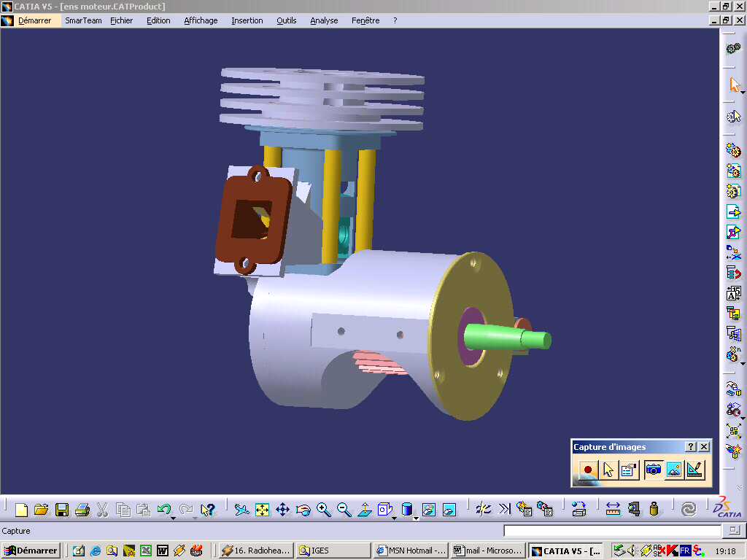Select the camera pixel capture mode

653,470
